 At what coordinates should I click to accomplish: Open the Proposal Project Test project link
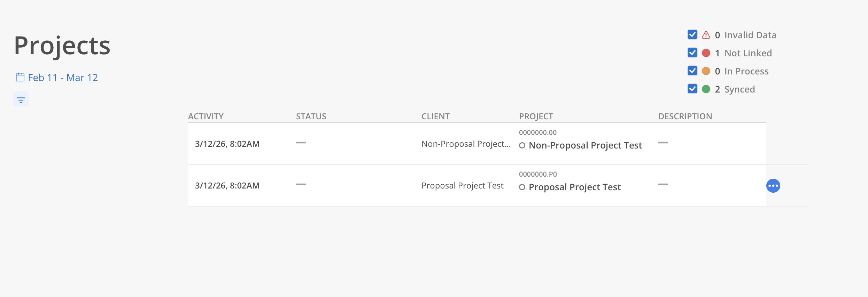tap(575, 187)
